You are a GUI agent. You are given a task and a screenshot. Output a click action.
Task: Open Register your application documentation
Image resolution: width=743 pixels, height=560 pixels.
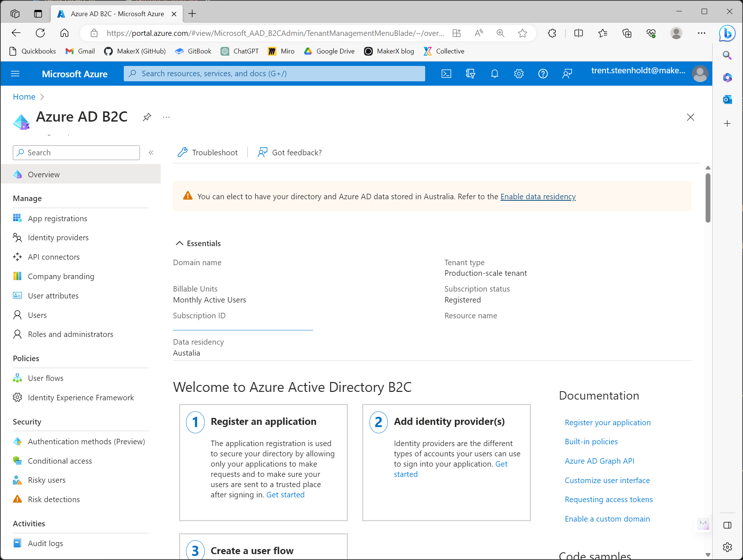coord(608,422)
